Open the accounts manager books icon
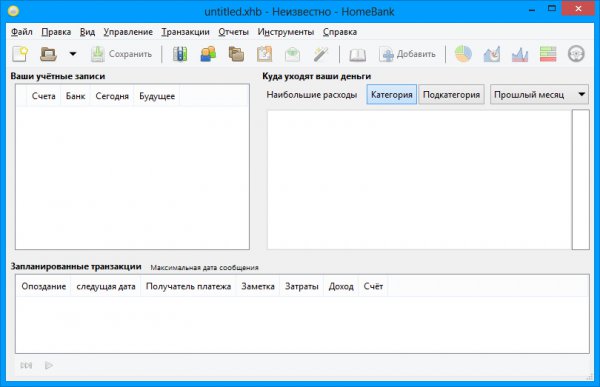The image size is (600, 387). tap(180, 54)
